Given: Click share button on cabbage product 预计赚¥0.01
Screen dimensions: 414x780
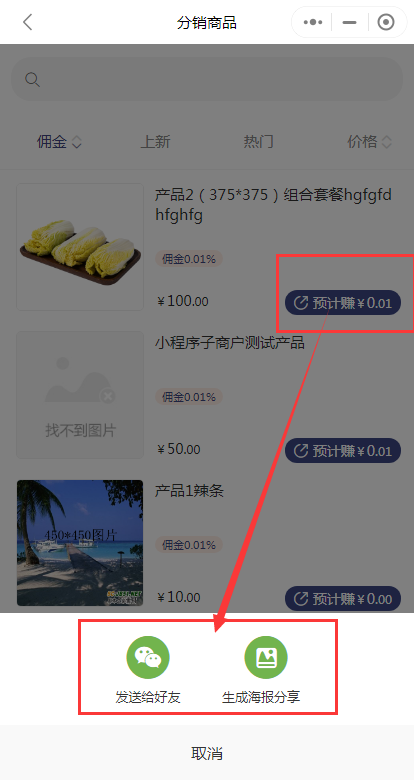Looking at the screenshot, I should pos(343,302).
